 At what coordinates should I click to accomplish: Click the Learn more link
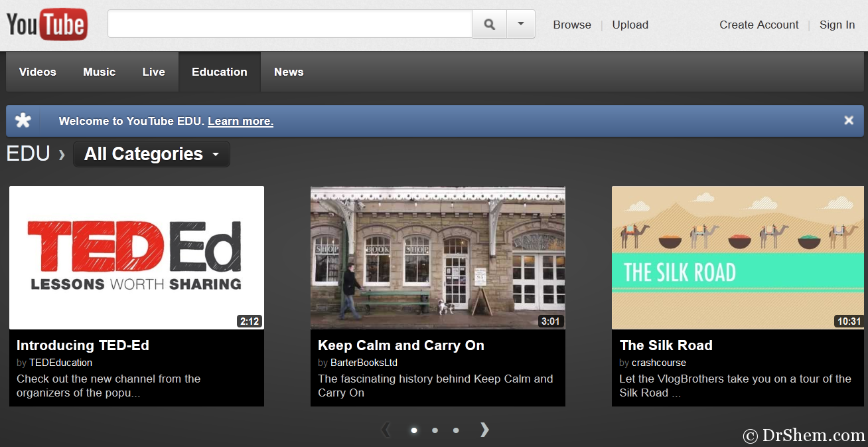tap(240, 121)
